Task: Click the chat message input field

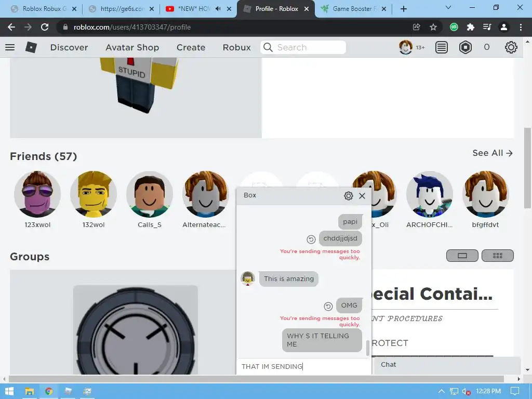Action: 303,366
